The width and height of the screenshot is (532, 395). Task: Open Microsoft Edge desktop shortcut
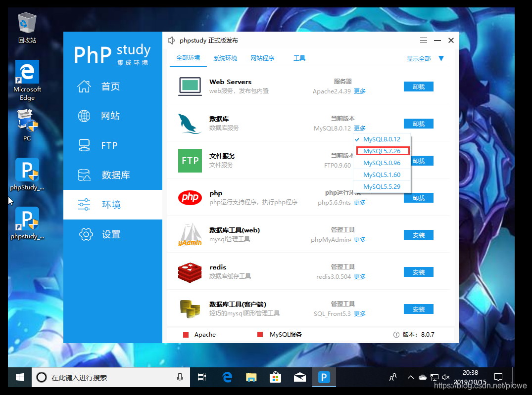point(27,81)
